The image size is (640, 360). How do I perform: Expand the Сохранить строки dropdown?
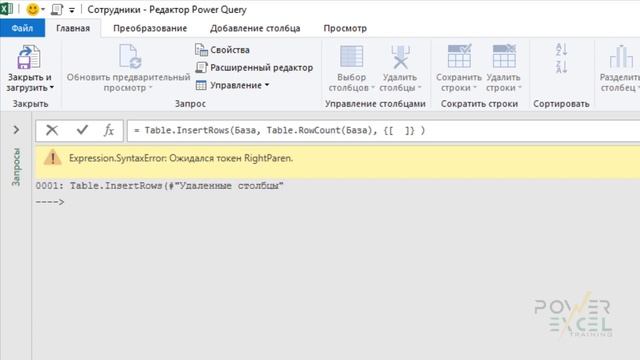[x=475, y=88]
